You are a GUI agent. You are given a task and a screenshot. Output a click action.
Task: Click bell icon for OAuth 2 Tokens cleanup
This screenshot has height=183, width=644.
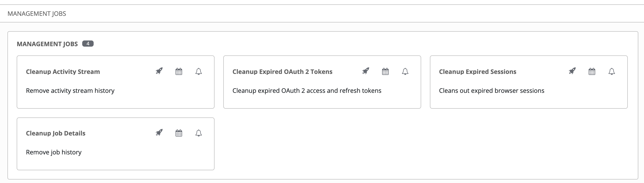tap(405, 72)
